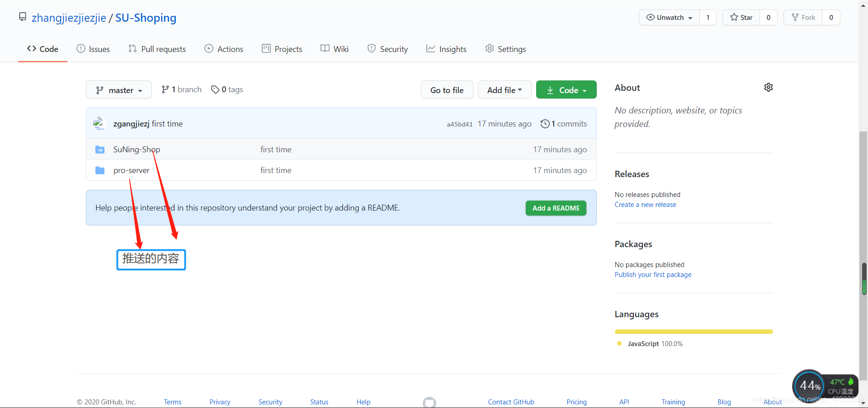
Task: Open the zhangjiezjiezjie owner link
Action: [69, 18]
